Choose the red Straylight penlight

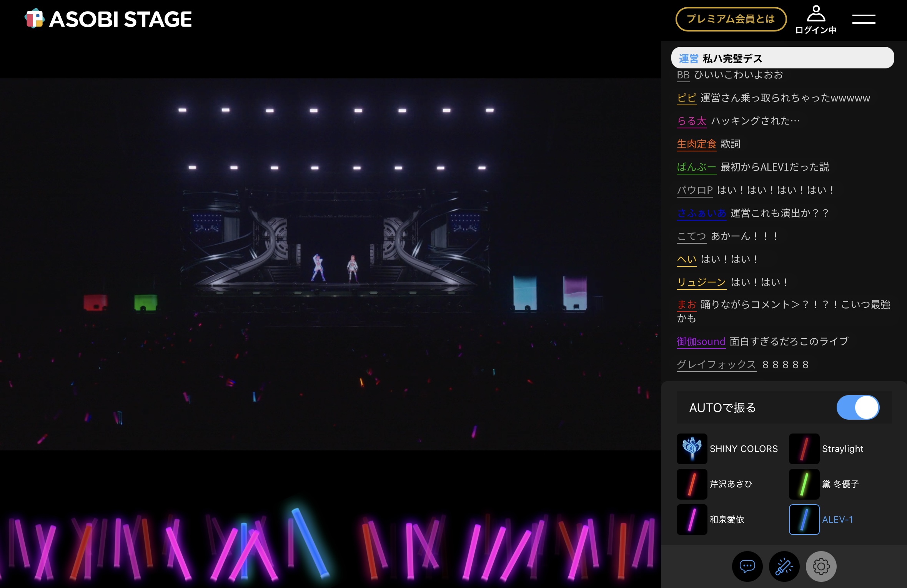tap(804, 448)
